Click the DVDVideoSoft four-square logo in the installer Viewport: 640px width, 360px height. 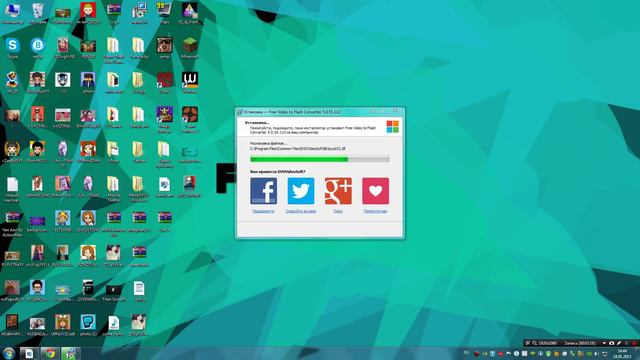[393, 127]
